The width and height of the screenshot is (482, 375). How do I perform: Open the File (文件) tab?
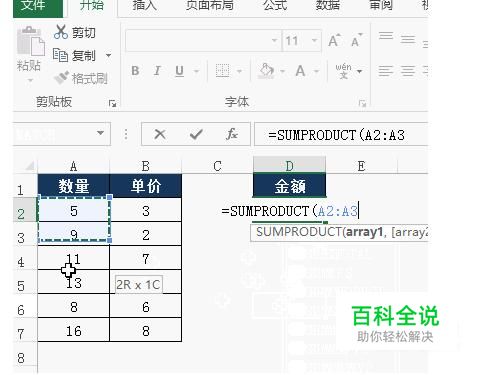click(38, 8)
